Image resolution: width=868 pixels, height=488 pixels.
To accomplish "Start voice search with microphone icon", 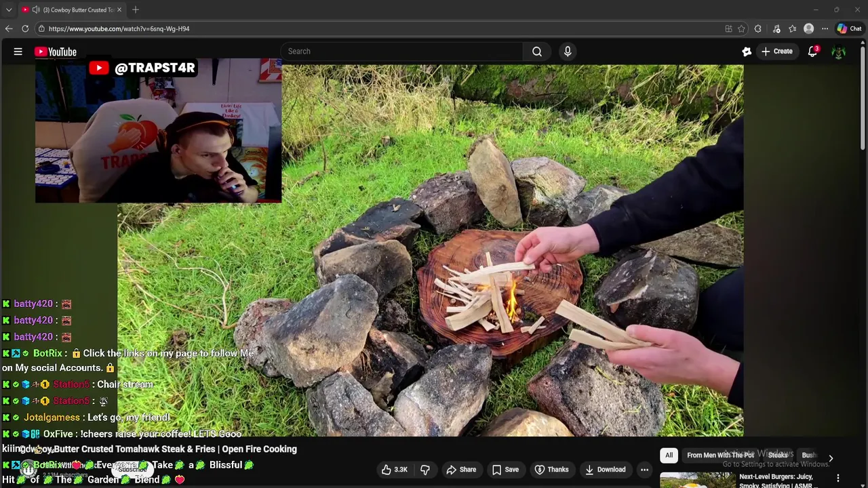I will [x=568, y=52].
